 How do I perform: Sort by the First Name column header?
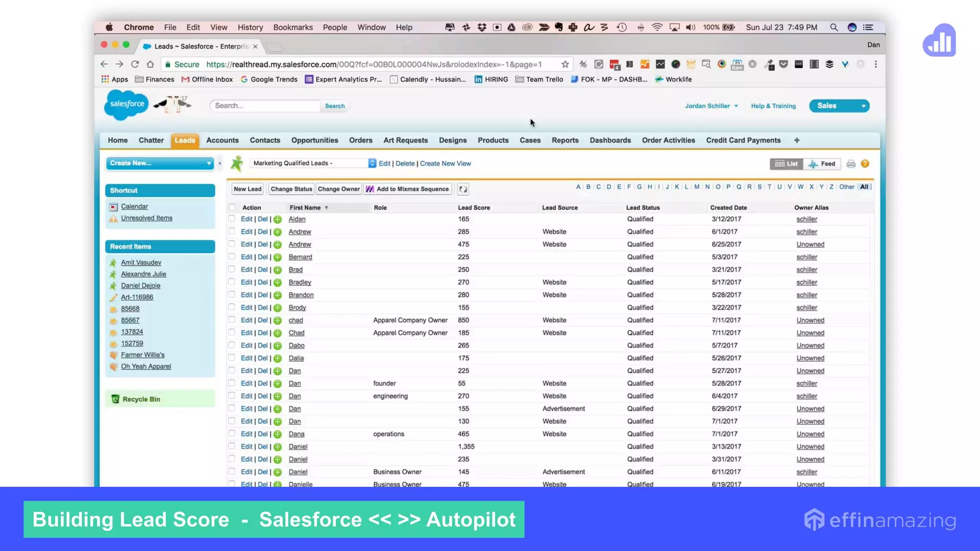[305, 208]
